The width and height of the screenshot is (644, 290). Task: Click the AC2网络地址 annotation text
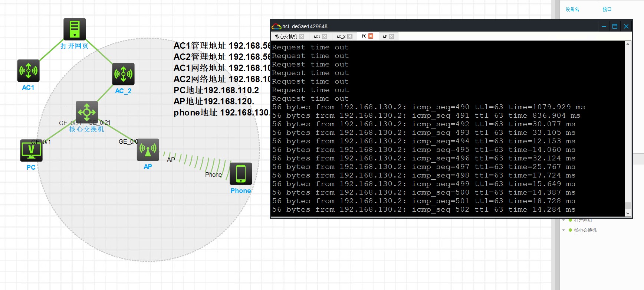click(221, 79)
